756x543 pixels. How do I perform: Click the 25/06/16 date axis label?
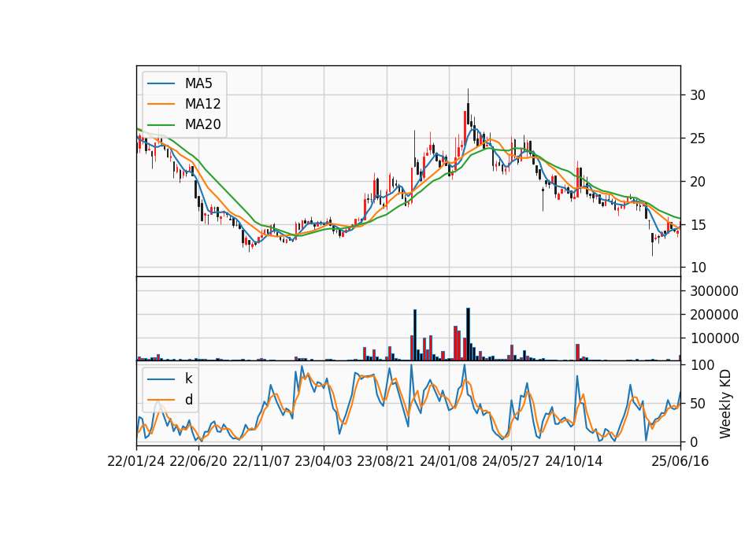[680, 461]
